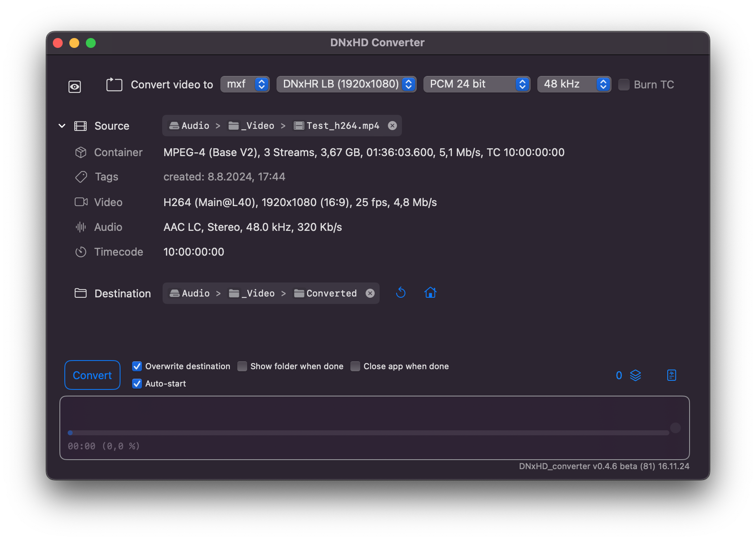
Task: Click the Convert video to label
Action: tap(172, 85)
